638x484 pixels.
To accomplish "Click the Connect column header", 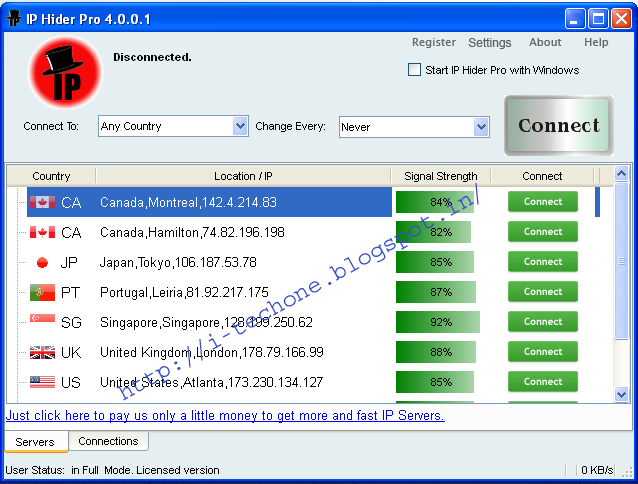I will click(x=542, y=176).
